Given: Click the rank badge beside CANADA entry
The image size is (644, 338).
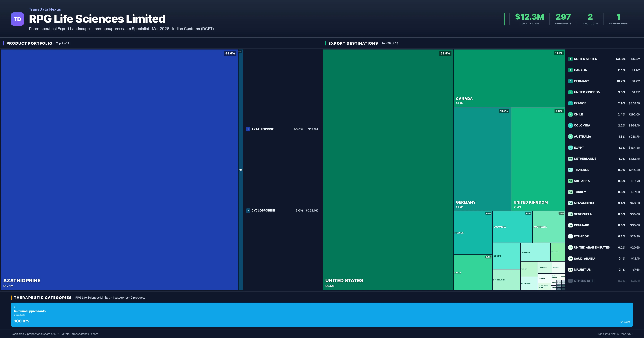Looking at the screenshot, I should 570,70.
